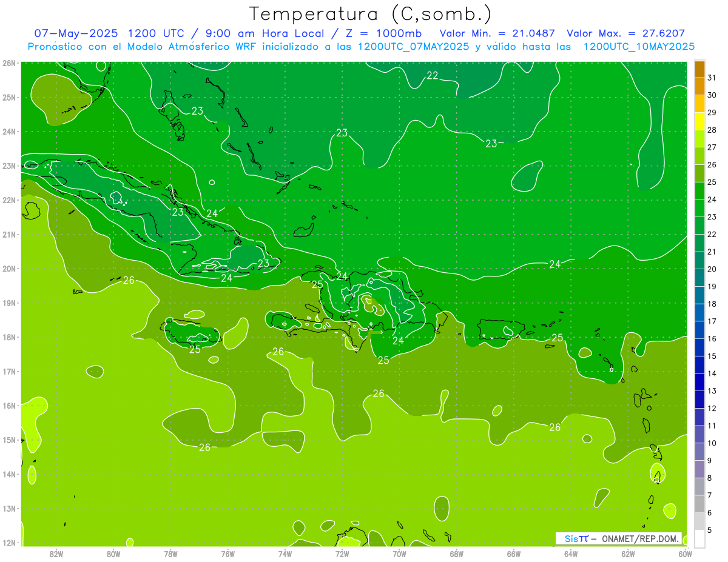Click the "60W" longitude axis label
The image size is (728, 562).
(x=685, y=554)
